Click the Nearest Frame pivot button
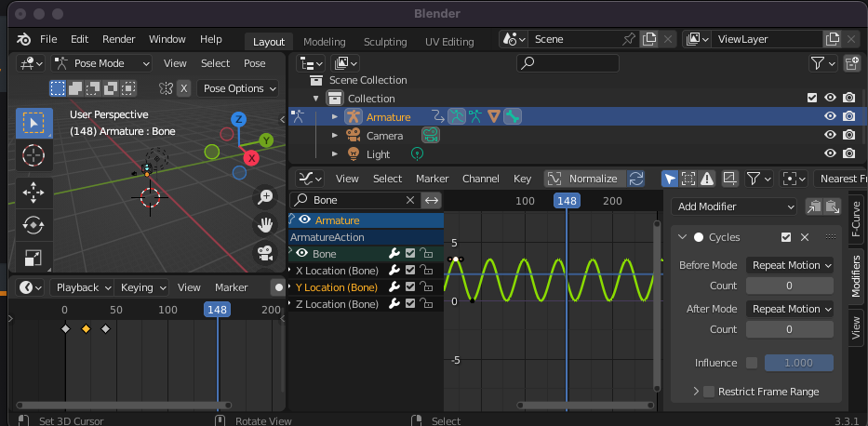 pos(840,179)
